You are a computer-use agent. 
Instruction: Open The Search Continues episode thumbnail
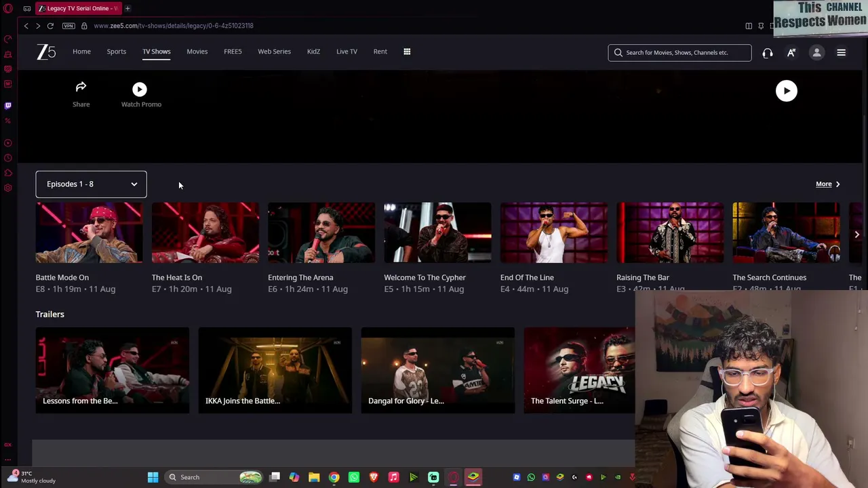tap(786, 232)
